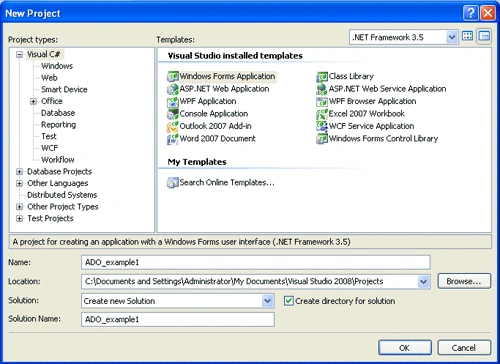Viewport: 500px width, 364px height.
Task: Click the OK button
Action: point(405,348)
